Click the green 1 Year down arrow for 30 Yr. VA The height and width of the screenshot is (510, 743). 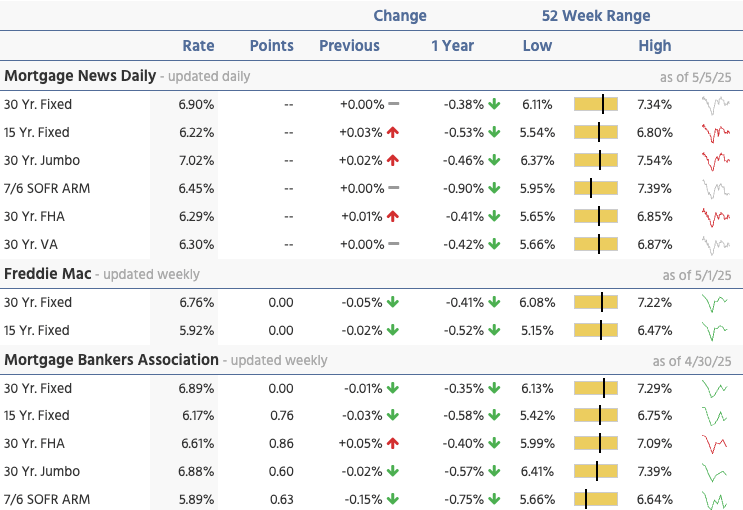click(494, 244)
